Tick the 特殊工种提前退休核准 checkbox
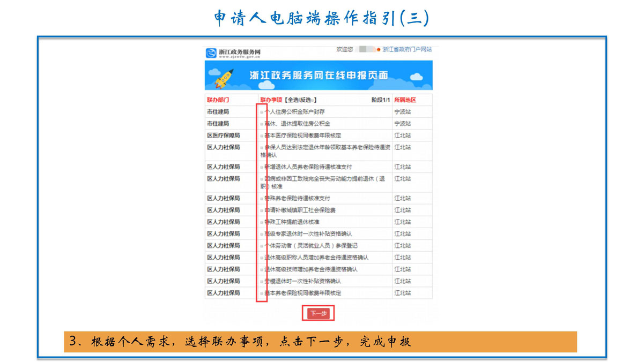Viewport: 644px width, 362px height. coord(262,222)
